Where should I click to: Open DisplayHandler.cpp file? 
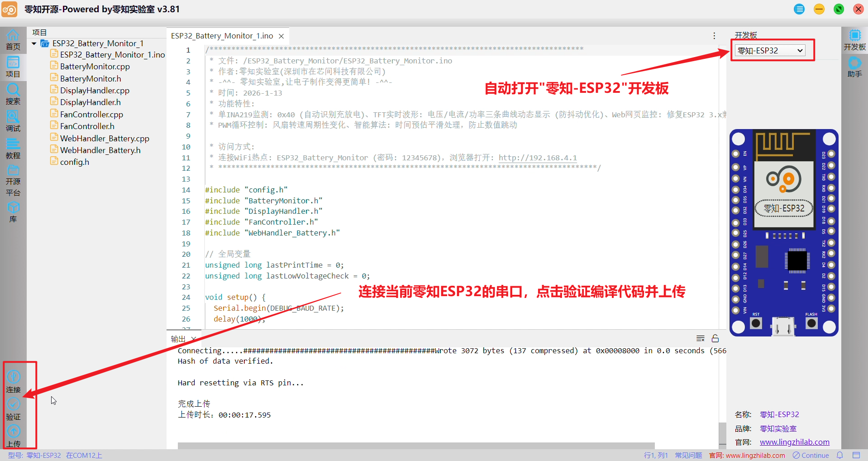coord(90,91)
